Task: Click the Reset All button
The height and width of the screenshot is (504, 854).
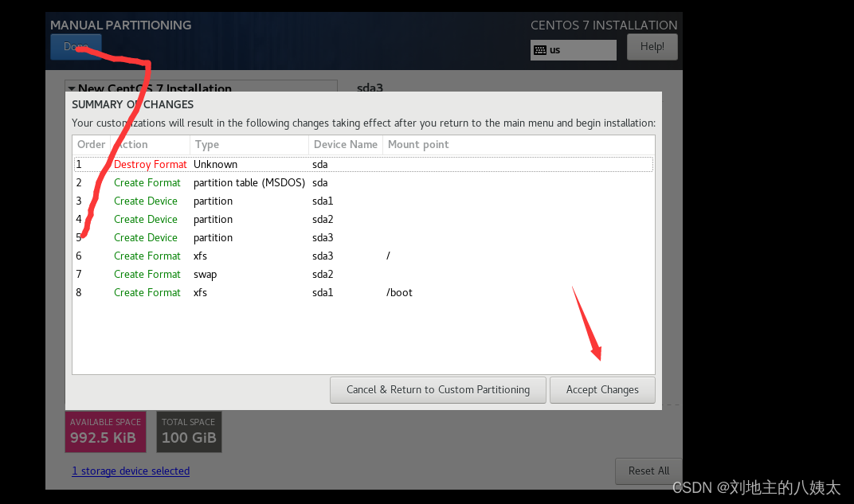Action: coord(648,471)
